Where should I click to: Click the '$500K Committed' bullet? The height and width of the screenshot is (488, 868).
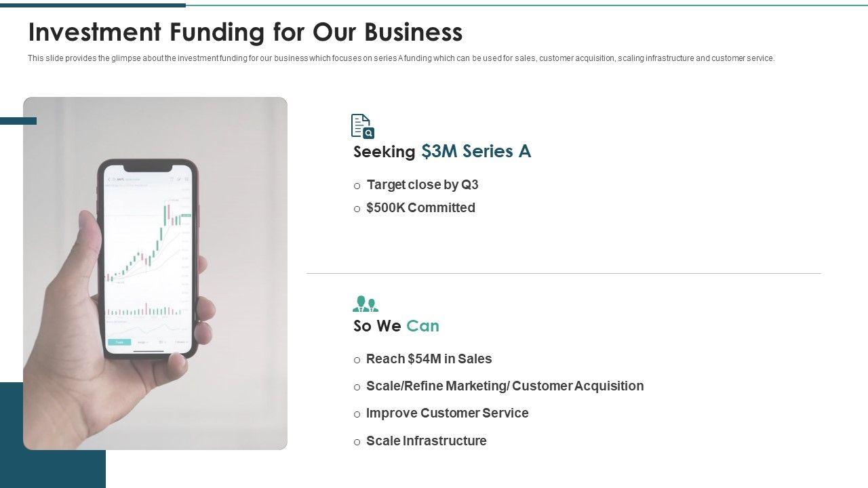tap(420, 207)
